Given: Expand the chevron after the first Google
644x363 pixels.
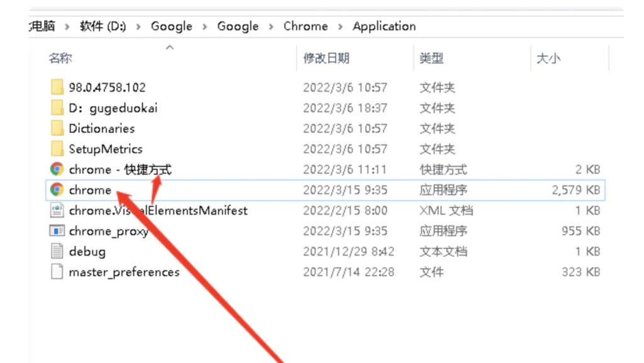Looking at the screenshot, I should coord(204,26).
